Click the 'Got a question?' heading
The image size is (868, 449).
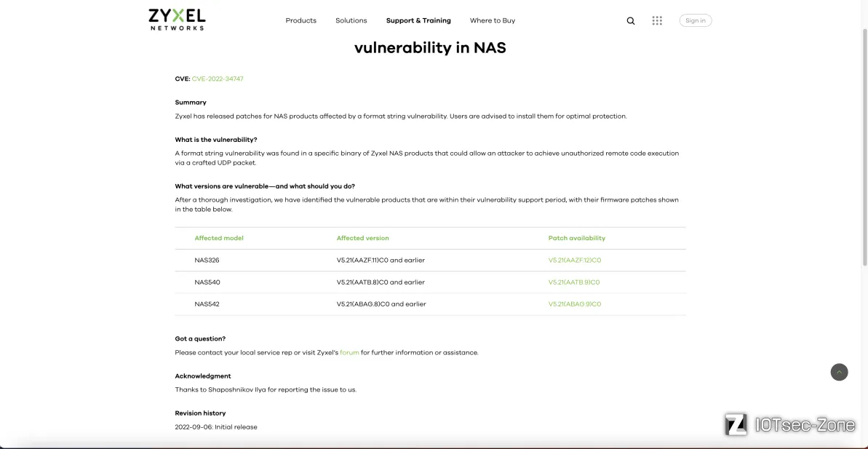point(200,339)
